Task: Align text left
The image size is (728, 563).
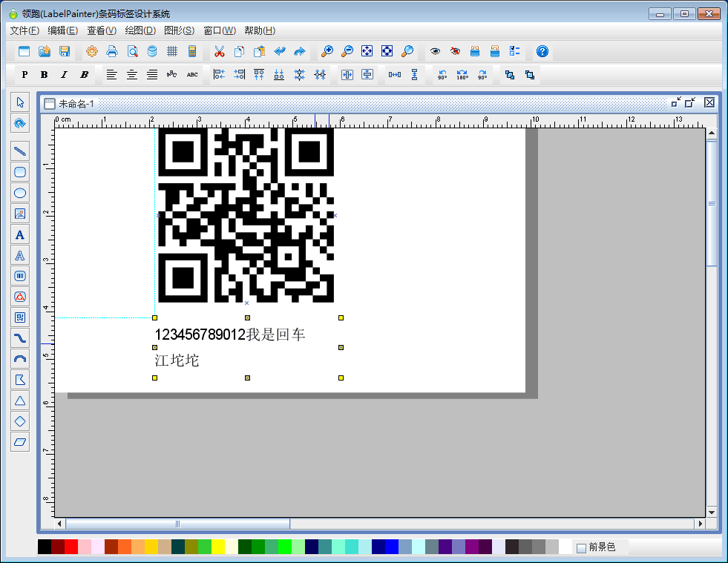Action: (x=111, y=74)
